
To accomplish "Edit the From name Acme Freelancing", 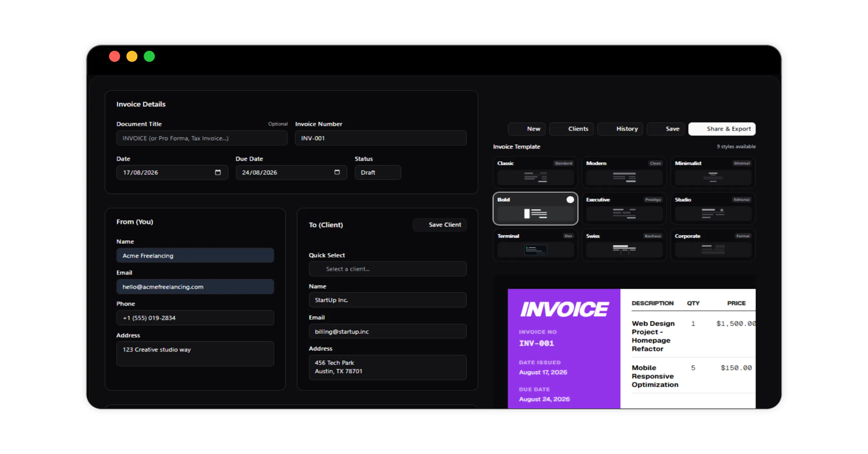I will click(195, 256).
